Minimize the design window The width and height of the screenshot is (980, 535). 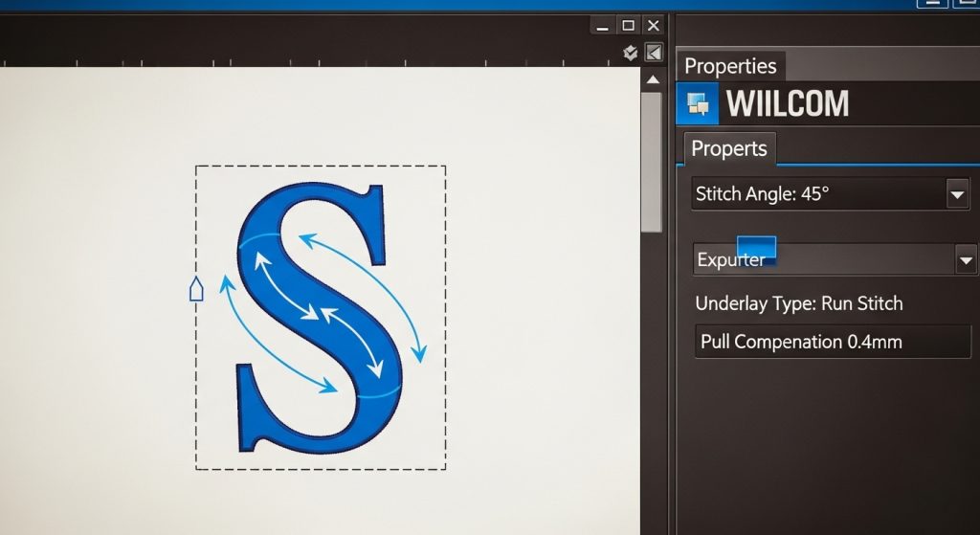tap(603, 26)
